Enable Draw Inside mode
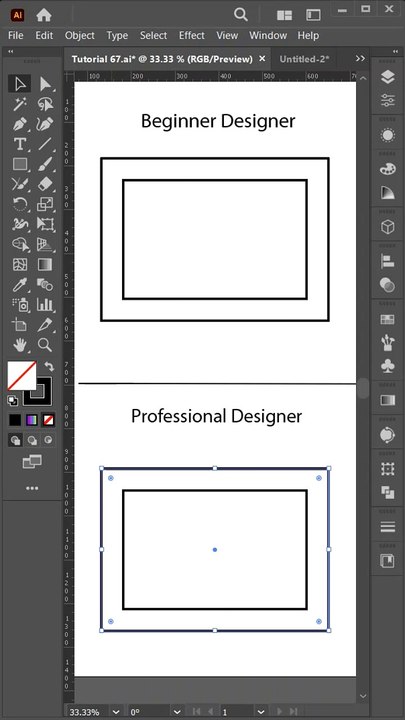The image size is (405, 720). (x=48, y=440)
